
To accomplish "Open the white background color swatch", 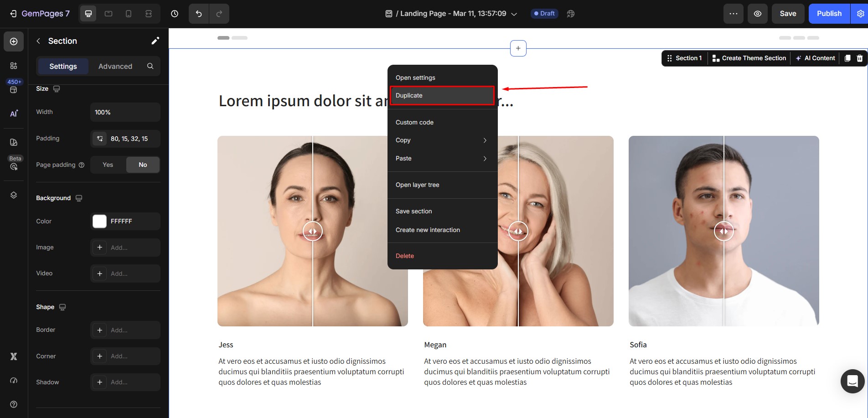I will 99,222.
